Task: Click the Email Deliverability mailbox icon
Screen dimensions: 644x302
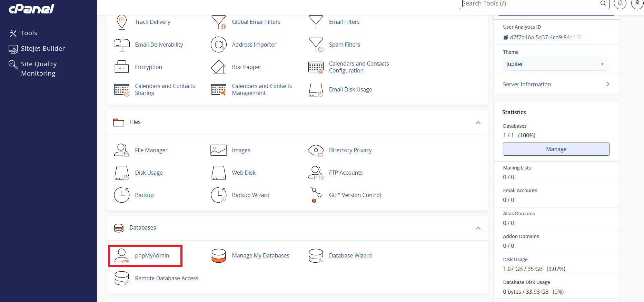Action: pyautogui.click(x=121, y=45)
